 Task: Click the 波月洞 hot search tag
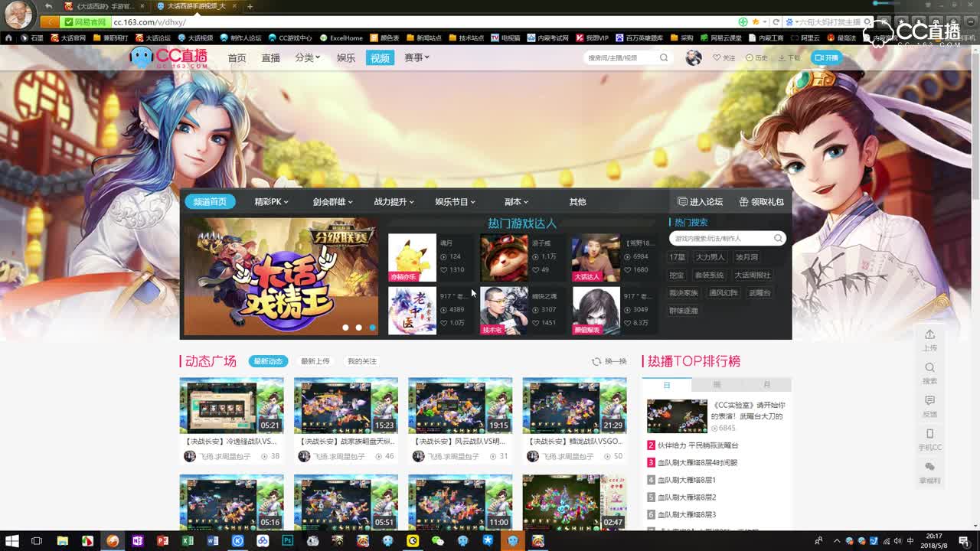point(746,257)
